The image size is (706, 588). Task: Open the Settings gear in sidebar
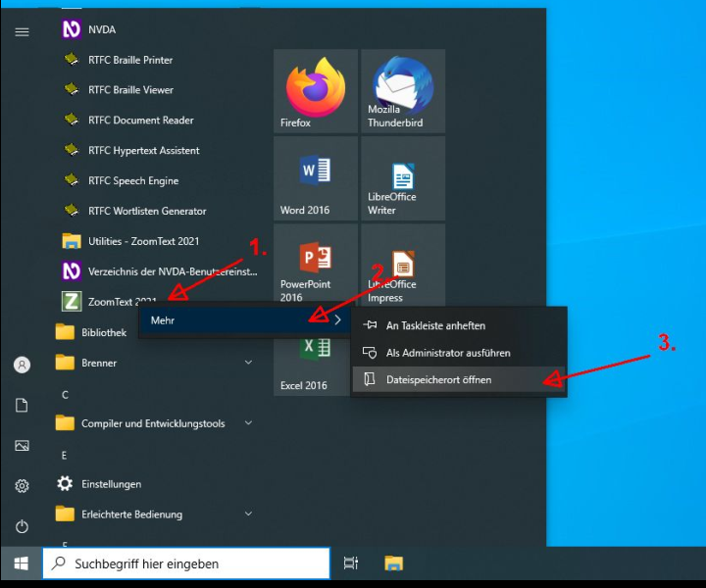point(22,486)
